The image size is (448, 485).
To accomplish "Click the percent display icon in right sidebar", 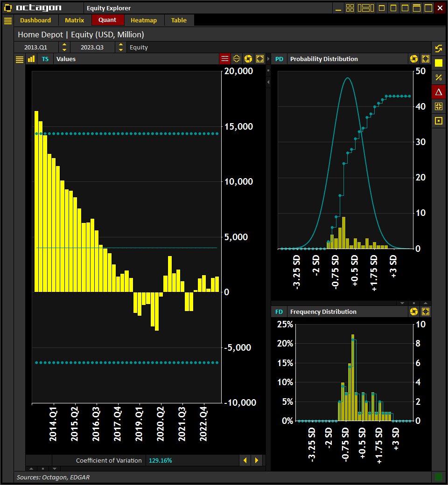I will (x=439, y=77).
